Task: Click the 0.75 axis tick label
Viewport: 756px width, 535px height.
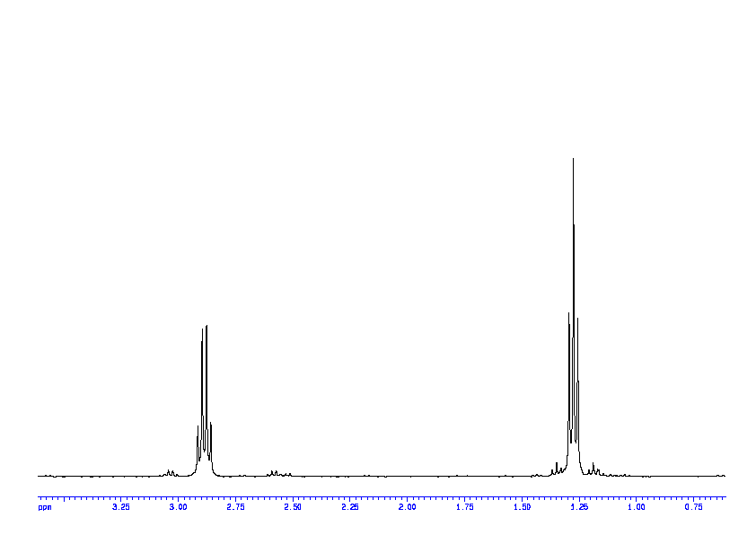Action: point(694,507)
